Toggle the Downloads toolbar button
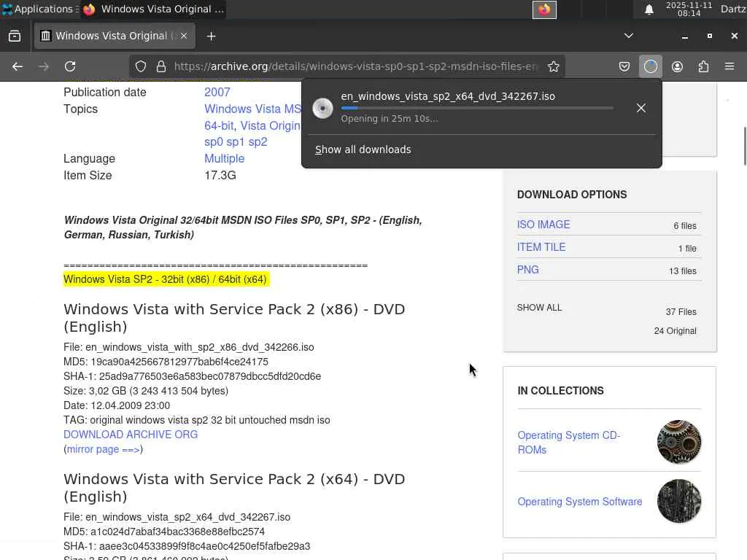This screenshot has width=747, height=560. [650, 66]
